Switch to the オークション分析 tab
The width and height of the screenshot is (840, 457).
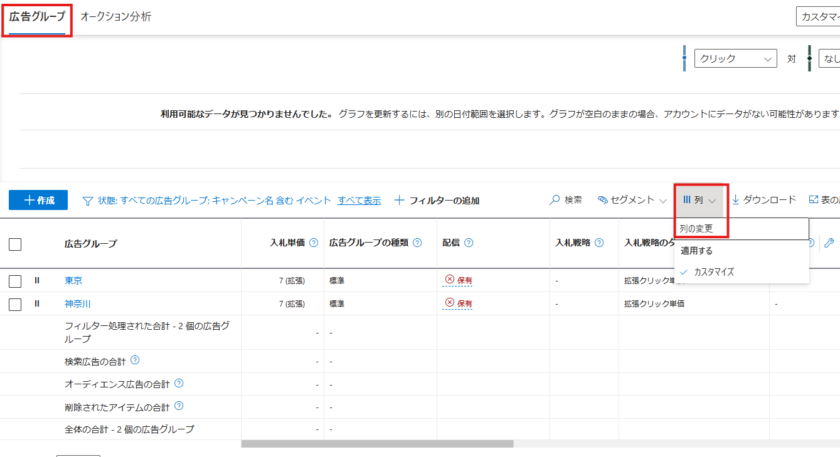point(115,17)
